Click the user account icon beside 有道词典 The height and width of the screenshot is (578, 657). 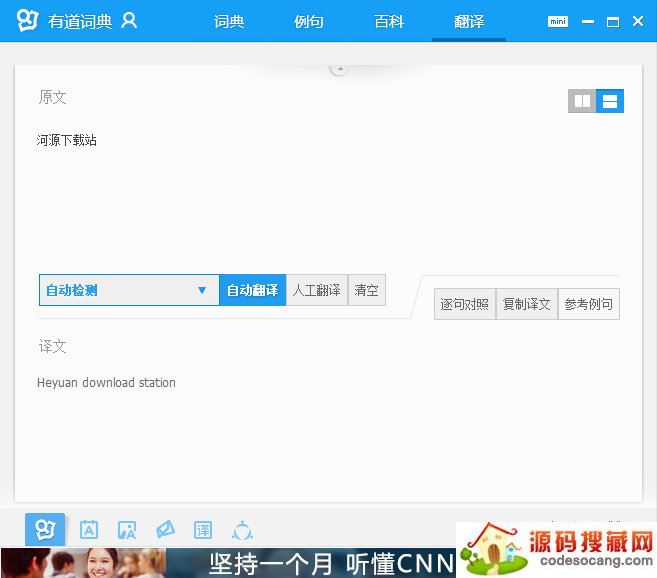129,21
